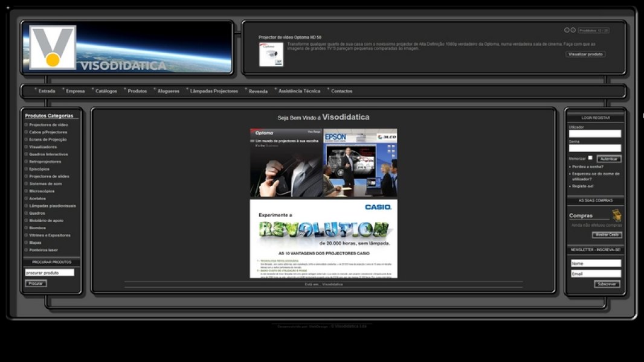Click the Utilizador input field

[594, 134]
